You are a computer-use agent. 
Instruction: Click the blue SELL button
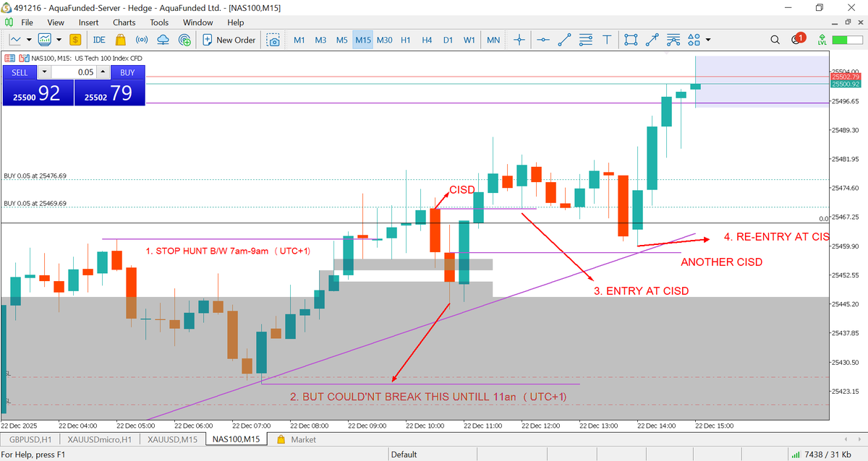[20, 72]
